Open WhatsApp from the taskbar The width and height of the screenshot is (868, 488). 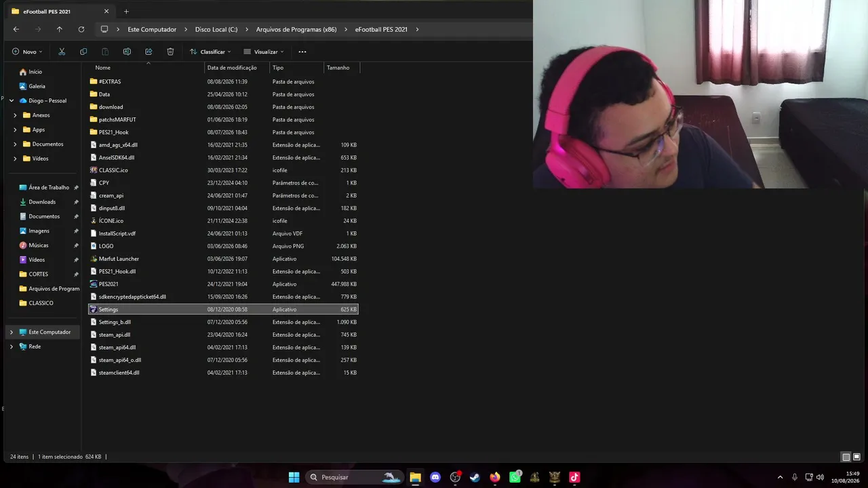click(x=515, y=477)
